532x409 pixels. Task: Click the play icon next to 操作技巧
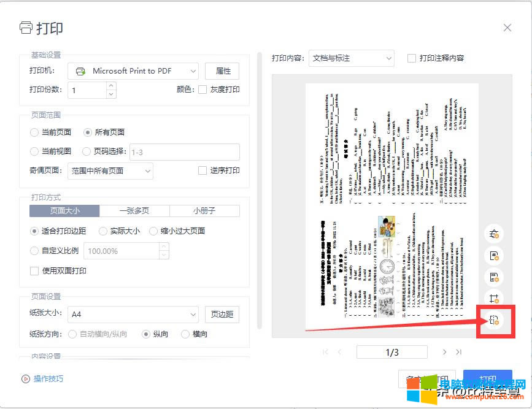[x=26, y=379]
